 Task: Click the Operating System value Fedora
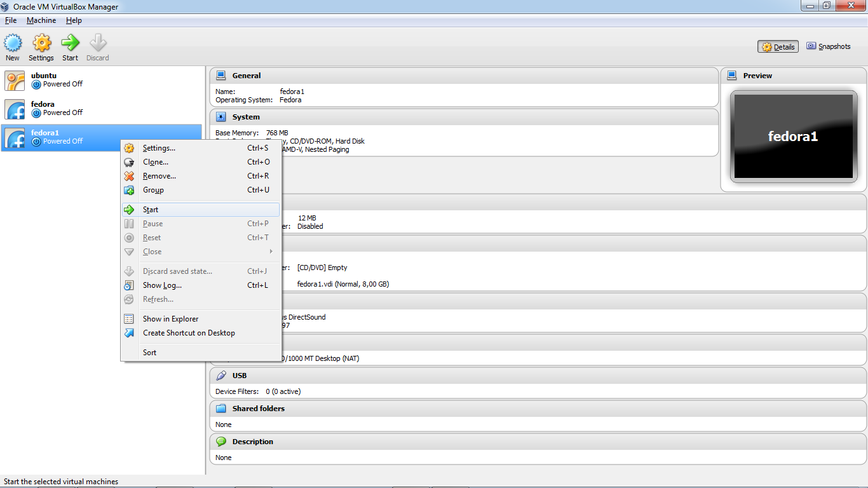pos(290,100)
